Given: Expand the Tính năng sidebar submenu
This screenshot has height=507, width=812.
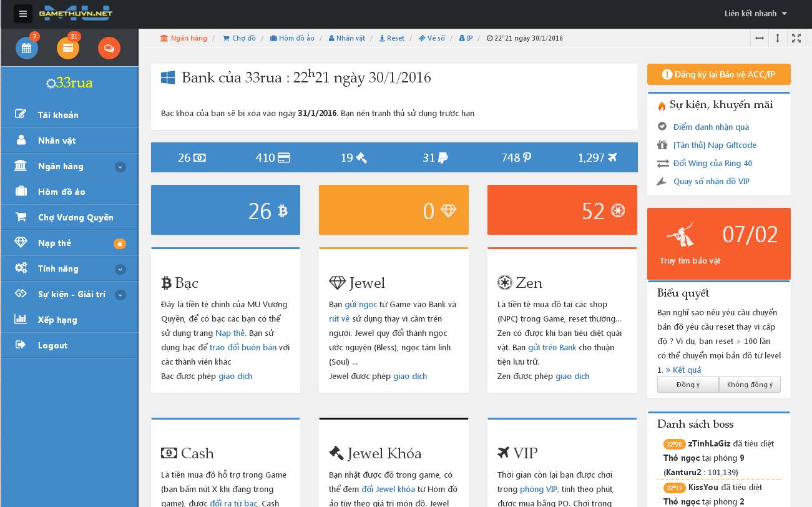Looking at the screenshot, I should [x=120, y=269].
